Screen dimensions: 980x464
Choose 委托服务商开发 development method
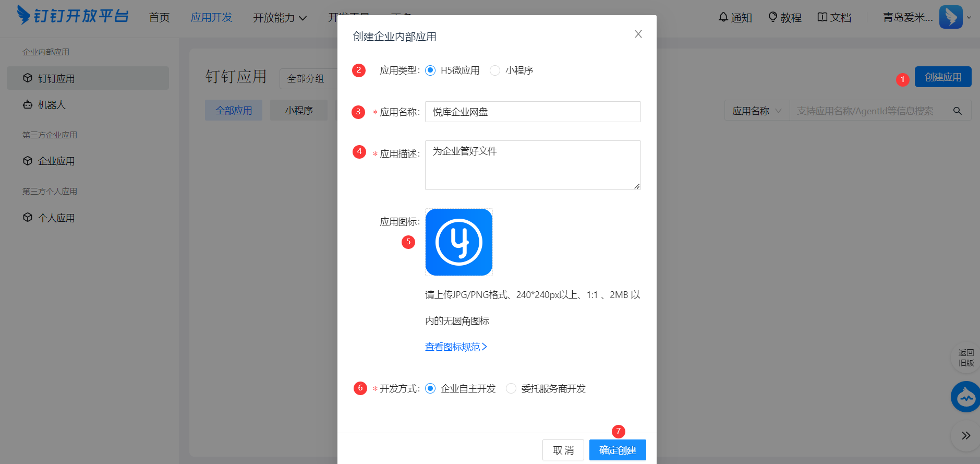(x=511, y=388)
